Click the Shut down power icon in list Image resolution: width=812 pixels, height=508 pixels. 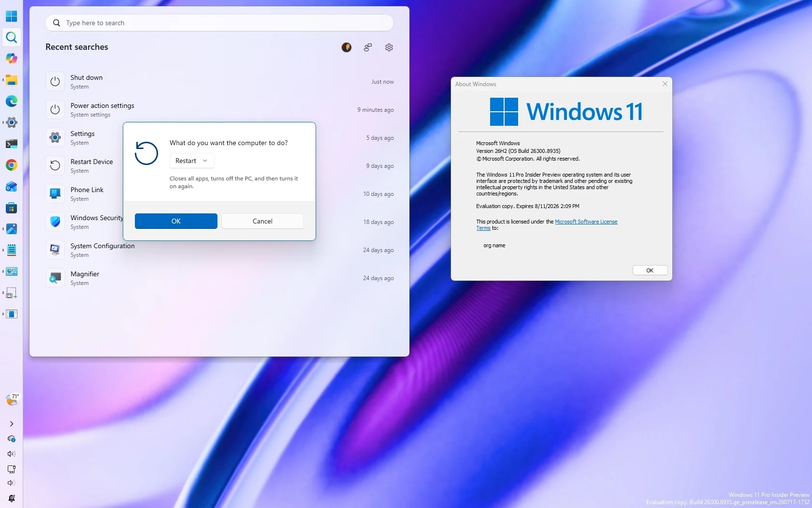click(x=55, y=81)
